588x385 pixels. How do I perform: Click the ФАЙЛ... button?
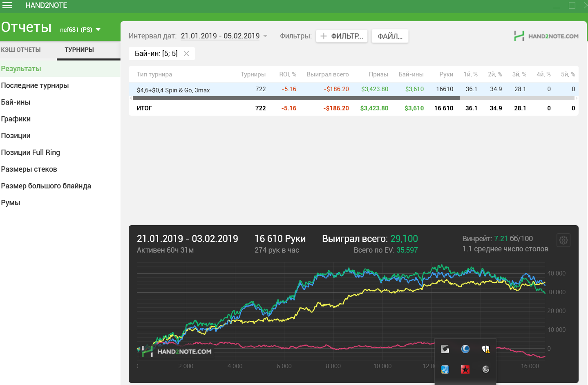click(x=390, y=36)
